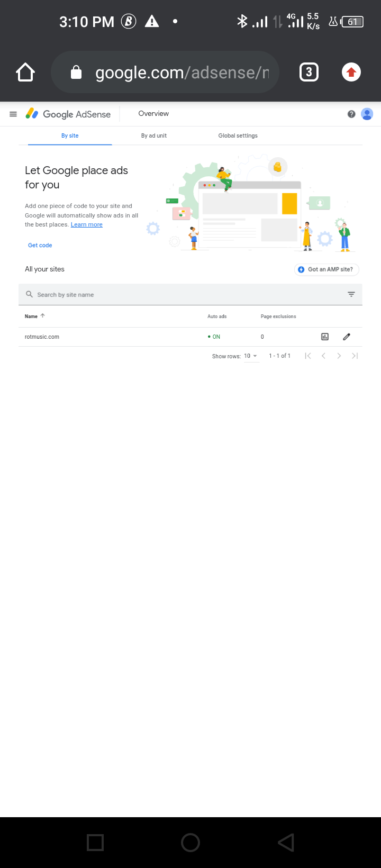Image resolution: width=381 pixels, height=868 pixels.
Task: Tap the battery indicator in status bar
Action: pos(352,22)
